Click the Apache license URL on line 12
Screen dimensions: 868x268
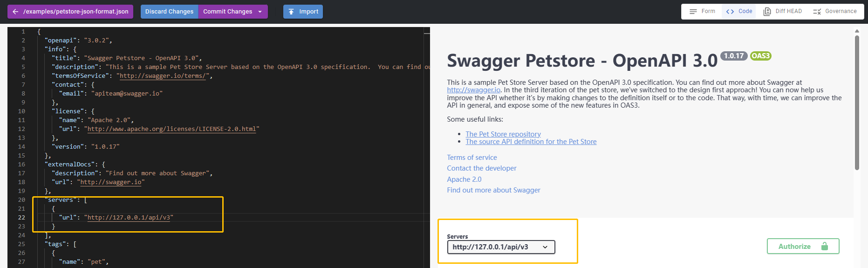point(171,129)
